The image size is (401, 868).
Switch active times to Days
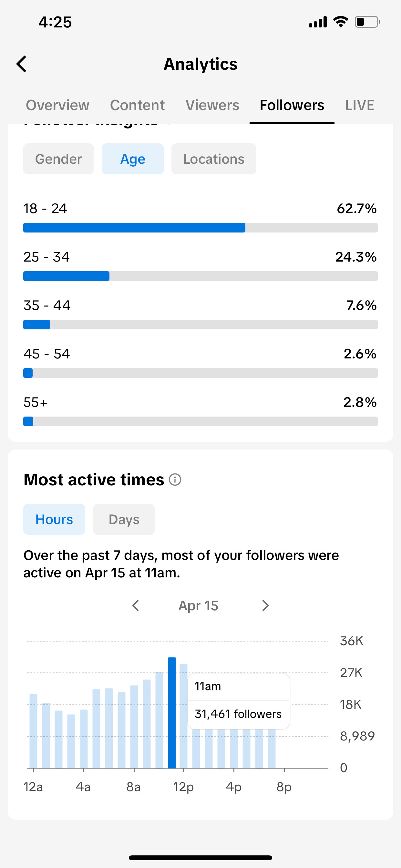coord(124,519)
